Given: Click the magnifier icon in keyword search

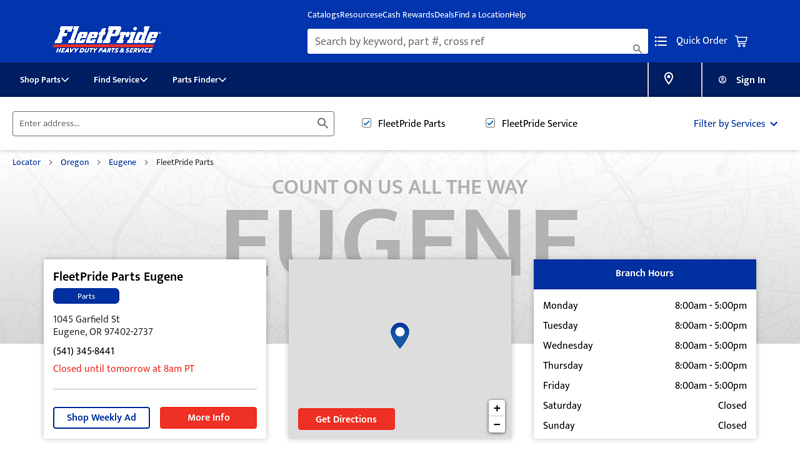Looking at the screenshot, I should [x=637, y=48].
